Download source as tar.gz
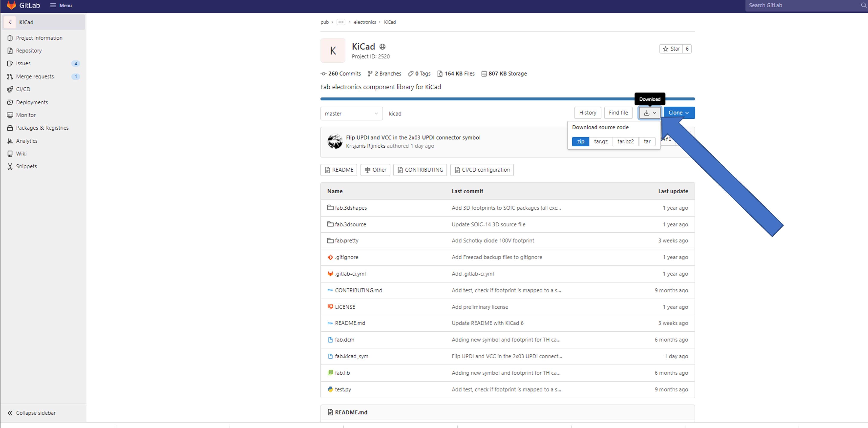This screenshot has height=428, width=868. tap(601, 142)
